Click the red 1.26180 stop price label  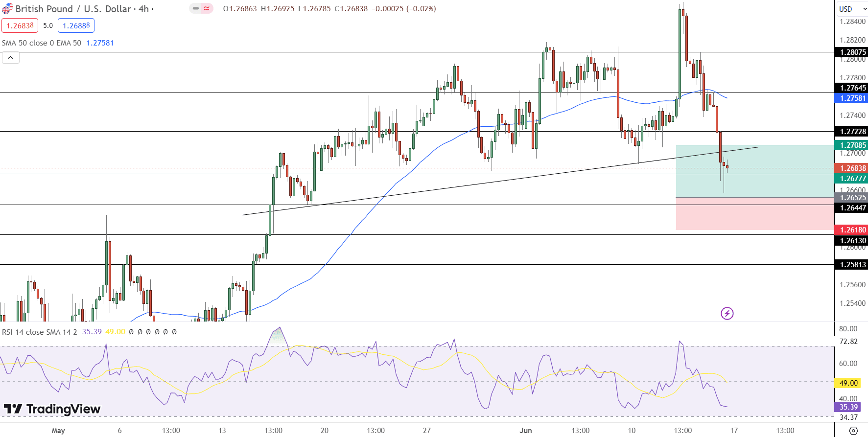tap(851, 230)
